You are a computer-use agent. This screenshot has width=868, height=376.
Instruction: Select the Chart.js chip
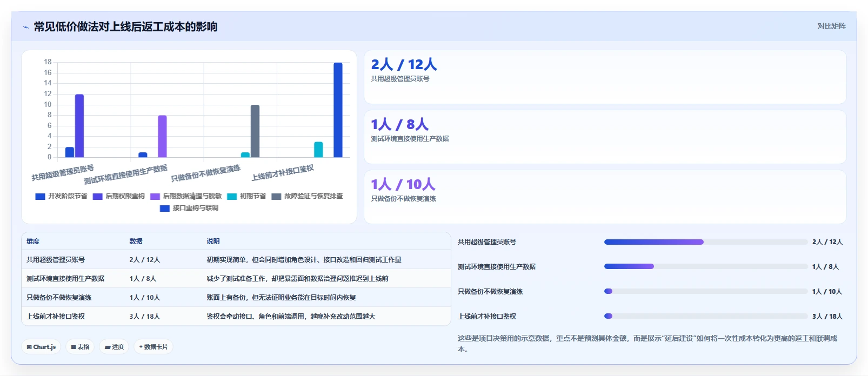coord(41,347)
